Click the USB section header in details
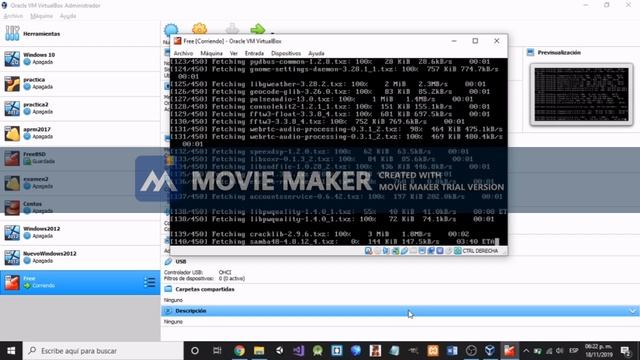This screenshot has height=360, width=640. tap(181, 261)
